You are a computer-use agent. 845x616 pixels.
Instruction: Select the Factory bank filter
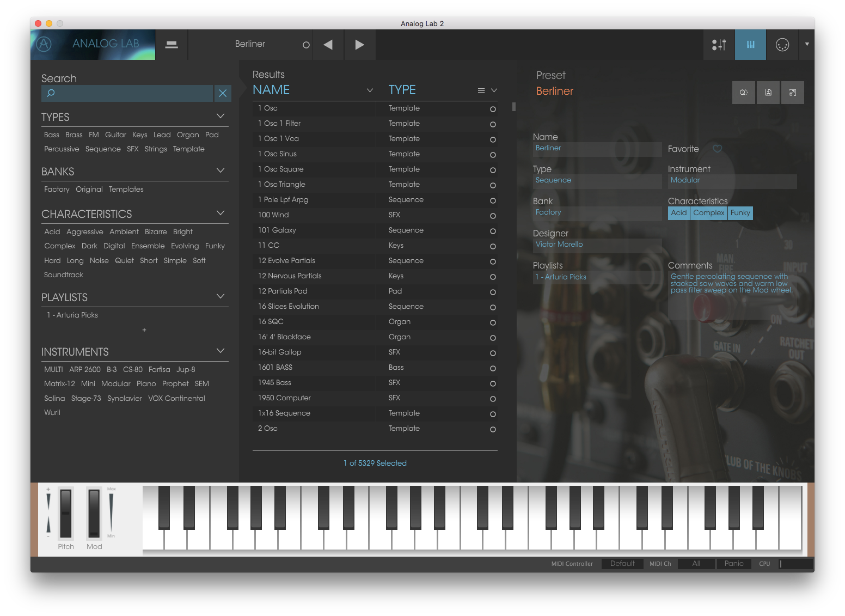57,190
